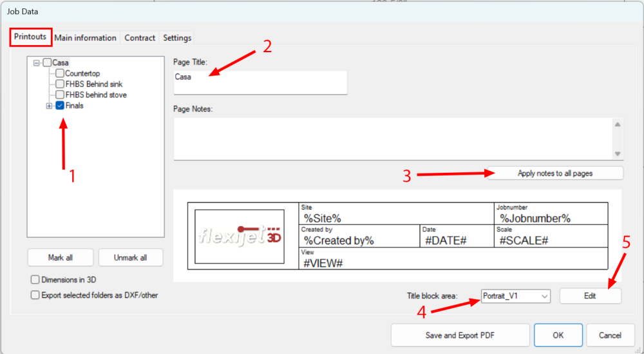The height and width of the screenshot is (354, 644).
Task: Toggle the Casa folder checkbox
Action: point(47,63)
